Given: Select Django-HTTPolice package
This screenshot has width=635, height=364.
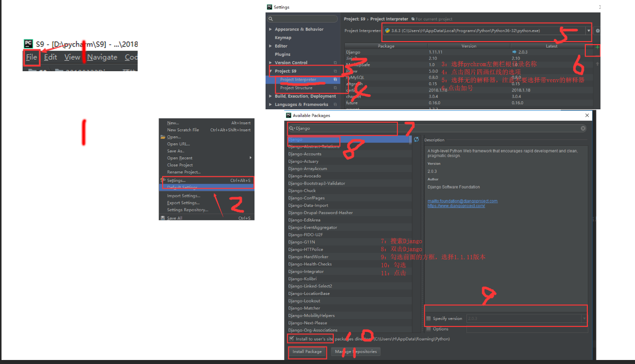Looking at the screenshot, I should (349, 249).
